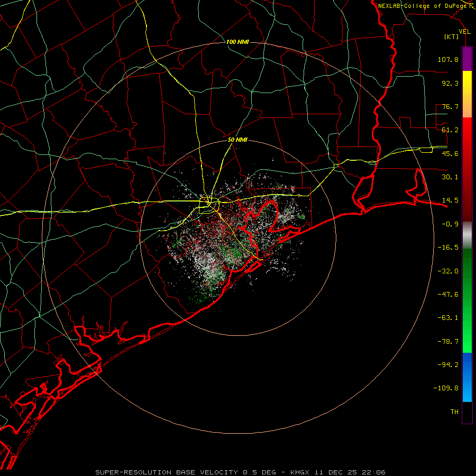Click the -63.1 velocity scale value
476x476 pixels.
(448, 318)
